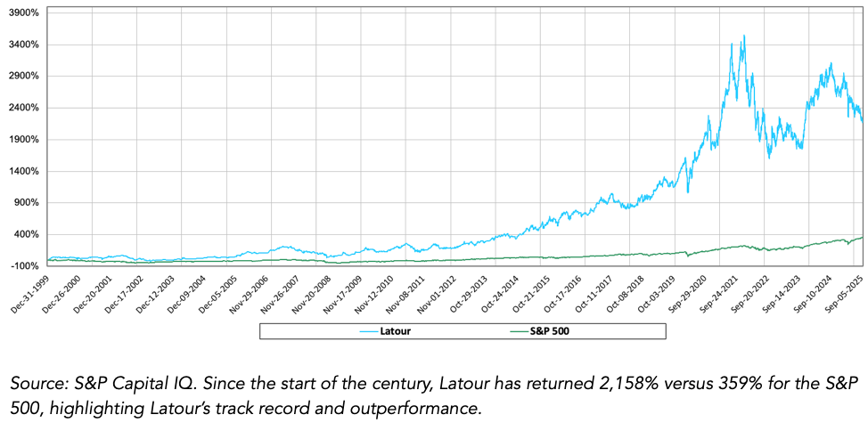Click the 3900% y-axis label
The image size is (868, 431).
[25, 12]
